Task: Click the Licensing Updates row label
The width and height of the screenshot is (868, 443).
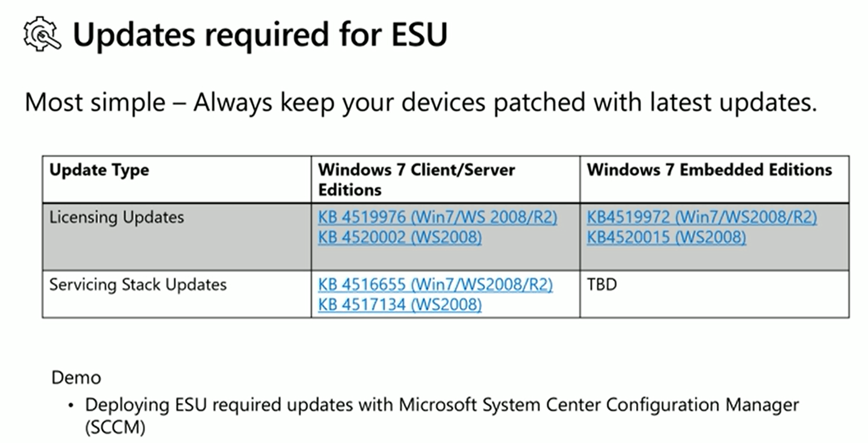Action: click(x=117, y=217)
